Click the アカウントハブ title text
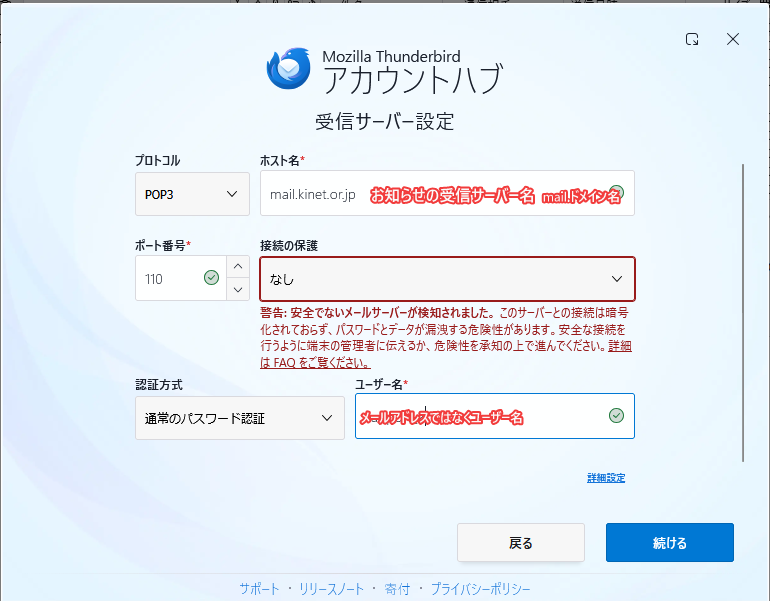770x601 pixels. (413, 79)
